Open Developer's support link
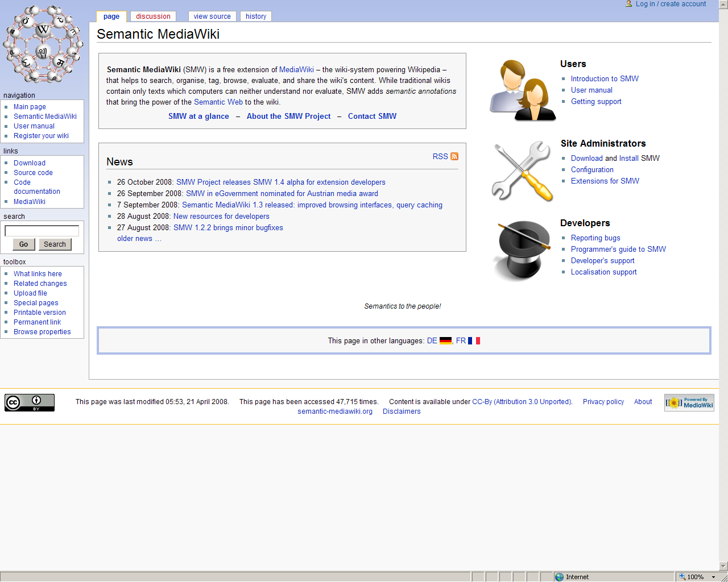 603,261
